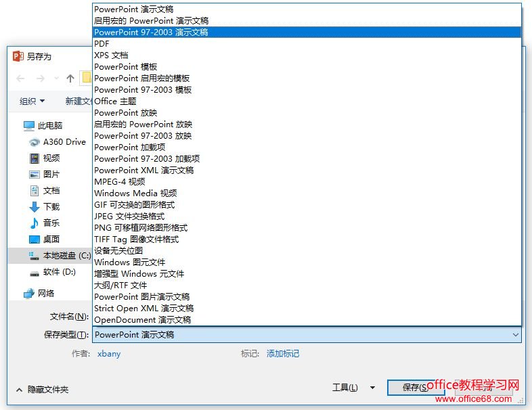Select A360 Drive in the navigation tree
This screenshot has height=410, width=532.
(64, 142)
